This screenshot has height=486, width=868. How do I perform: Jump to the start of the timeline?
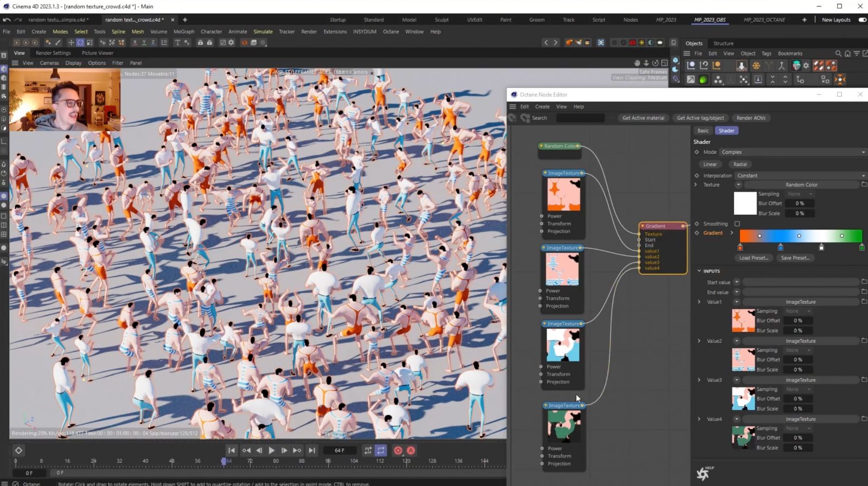[232, 450]
